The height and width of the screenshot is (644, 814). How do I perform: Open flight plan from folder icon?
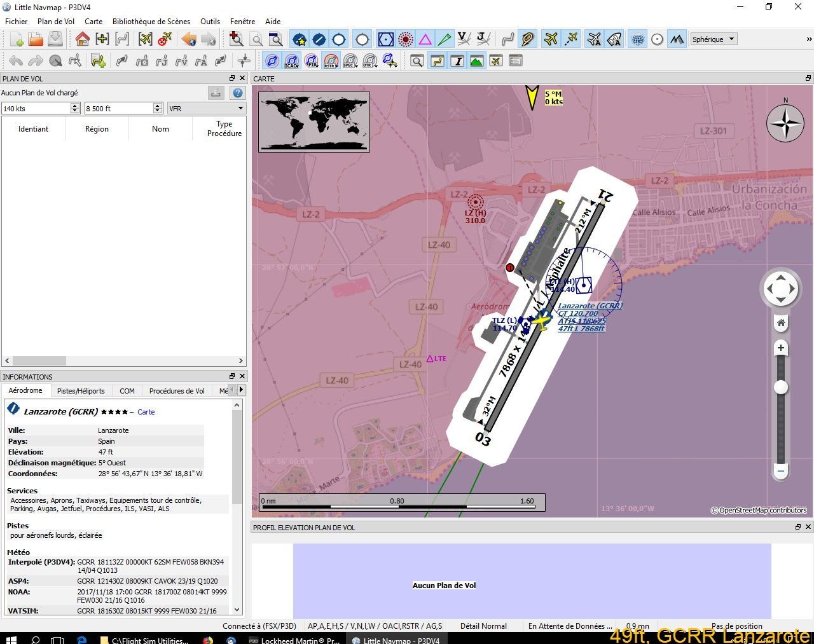[x=36, y=39]
